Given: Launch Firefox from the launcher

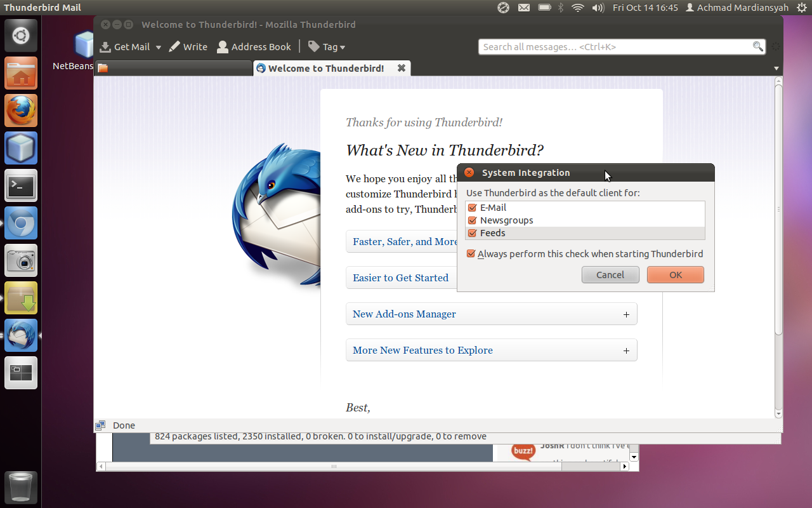Looking at the screenshot, I should tap(21, 110).
